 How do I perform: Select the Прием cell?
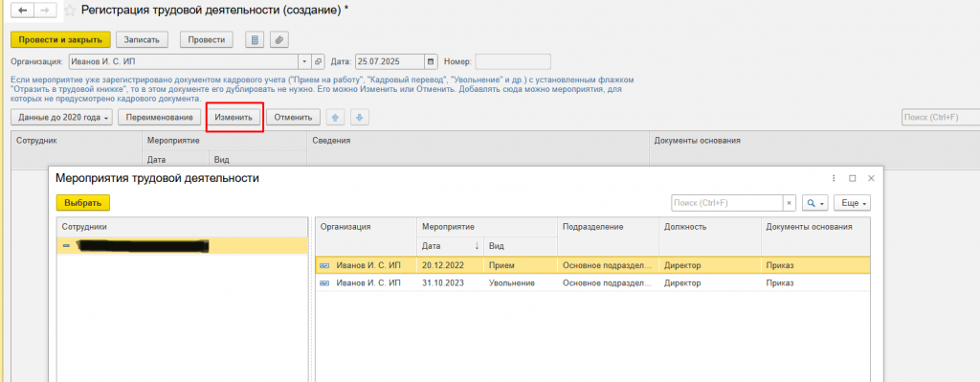pos(520,265)
